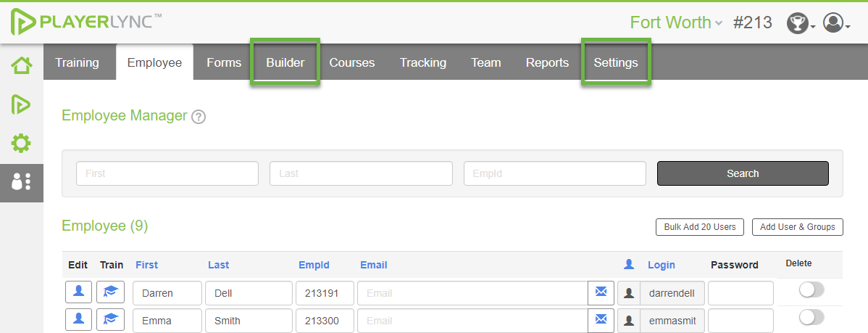
Task: Click user icon beside darrendell login
Action: click(628, 293)
